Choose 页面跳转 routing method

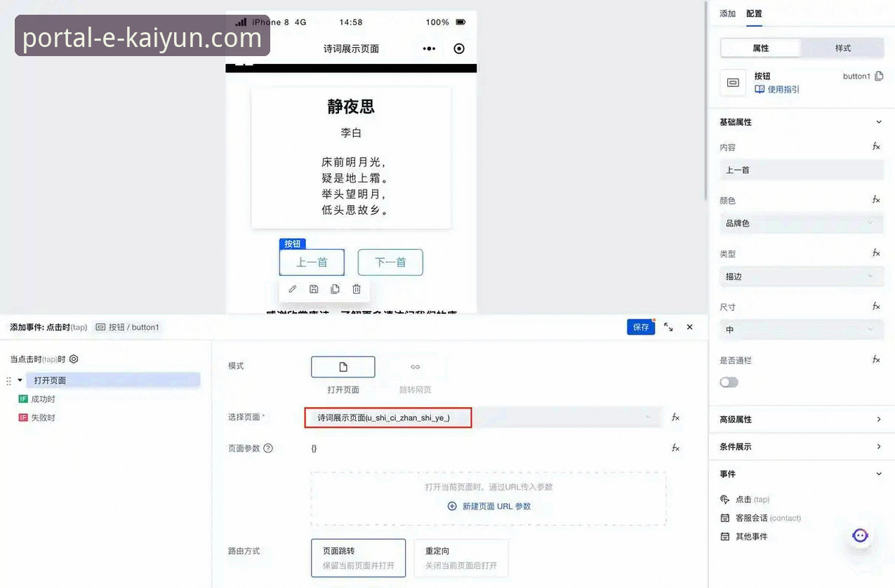click(x=358, y=558)
